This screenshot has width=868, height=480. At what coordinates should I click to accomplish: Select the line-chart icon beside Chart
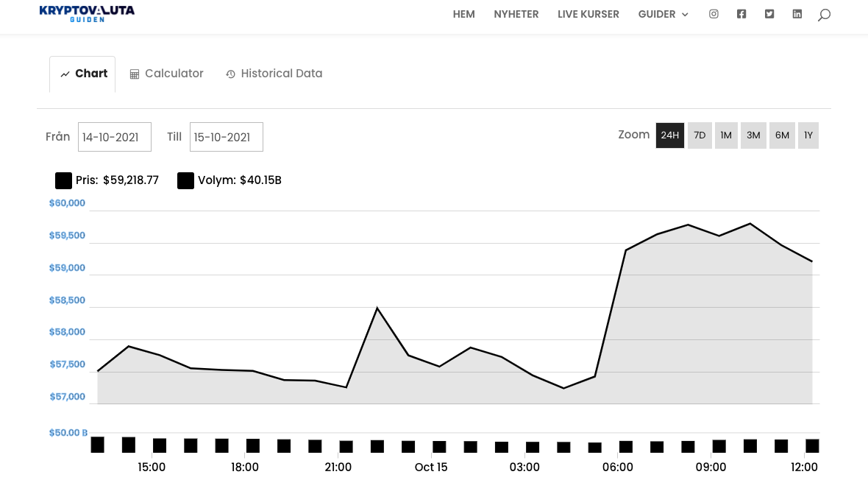click(x=65, y=73)
